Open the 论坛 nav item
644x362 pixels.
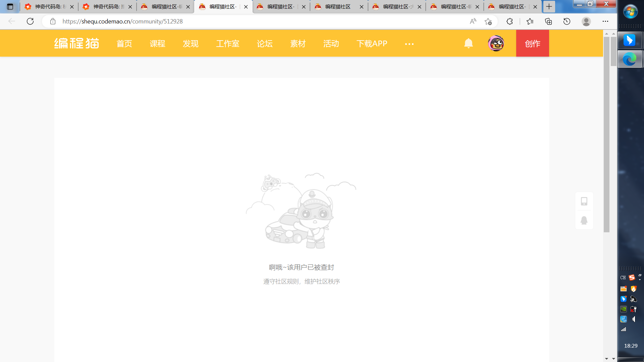pos(265,44)
